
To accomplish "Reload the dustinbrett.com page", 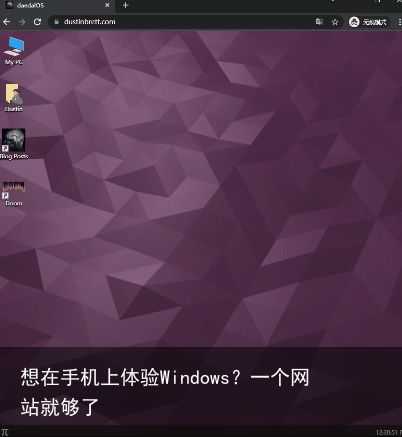I will click(x=37, y=22).
